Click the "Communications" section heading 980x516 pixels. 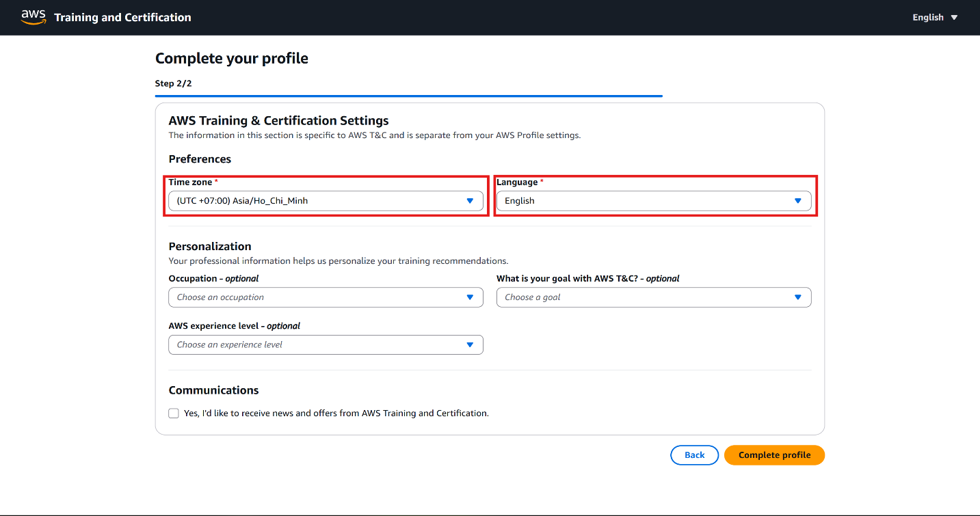pos(214,390)
